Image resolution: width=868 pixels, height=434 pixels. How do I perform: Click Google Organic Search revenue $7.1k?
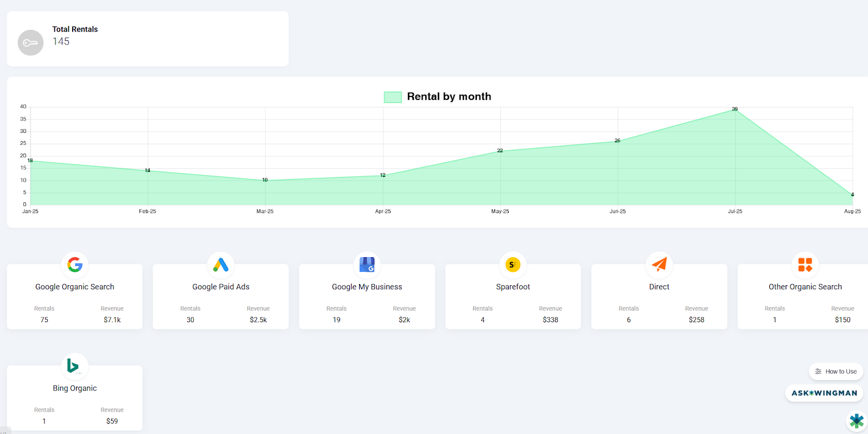point(112,320)
